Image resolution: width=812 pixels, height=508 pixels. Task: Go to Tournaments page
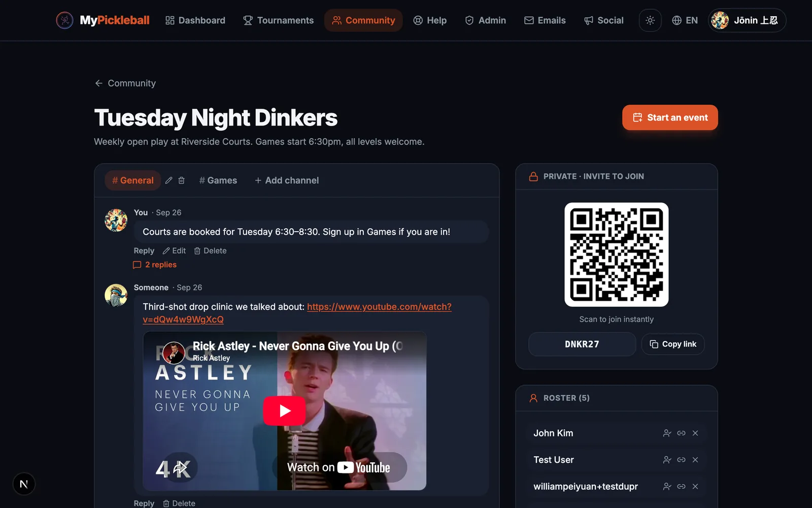279,20
